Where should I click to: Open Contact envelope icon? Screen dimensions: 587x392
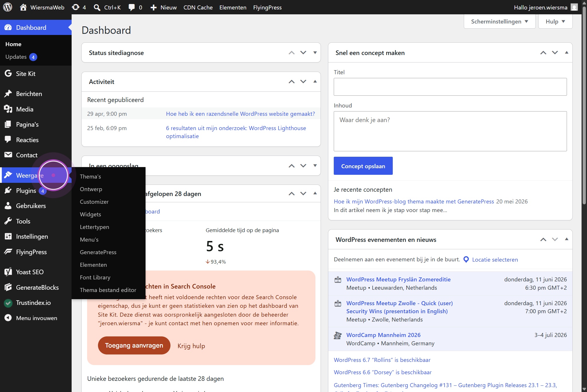pyautogui.click(x=8, y=155)
